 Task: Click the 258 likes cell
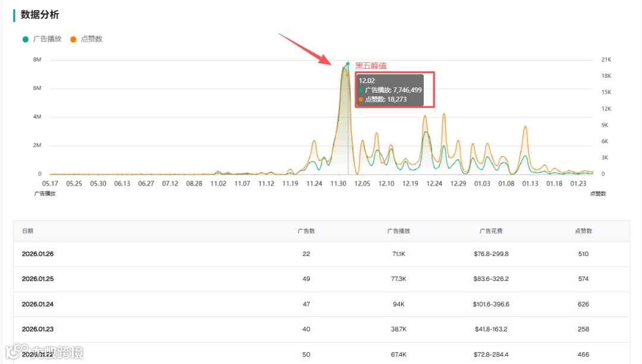click(584, 329)
